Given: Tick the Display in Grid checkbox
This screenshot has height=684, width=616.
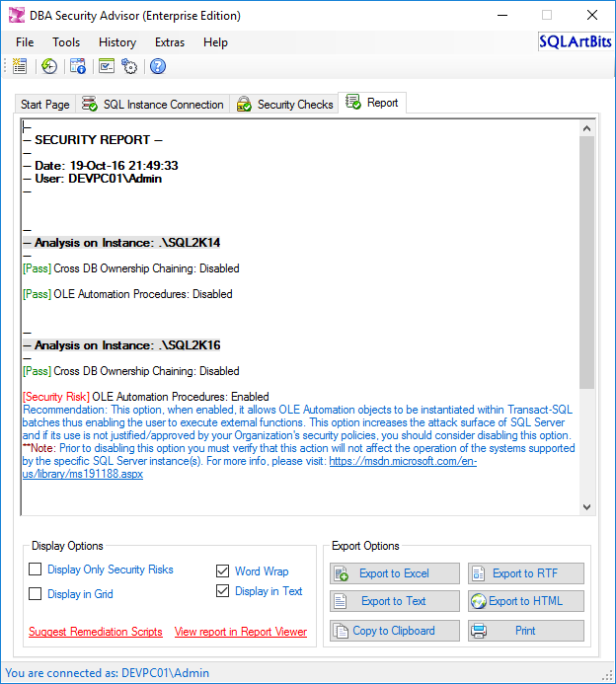Looking at the screenshot, I should 35,594.
